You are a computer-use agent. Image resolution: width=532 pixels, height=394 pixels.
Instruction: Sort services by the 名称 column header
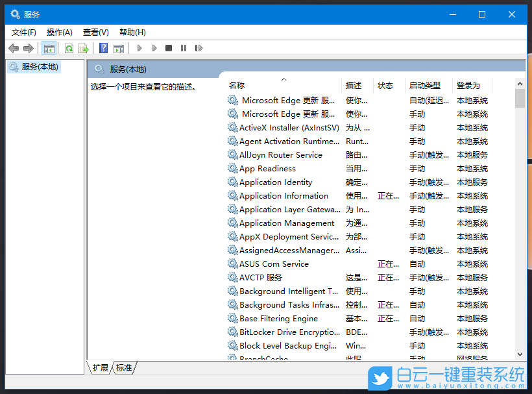[x=237, y=85]
